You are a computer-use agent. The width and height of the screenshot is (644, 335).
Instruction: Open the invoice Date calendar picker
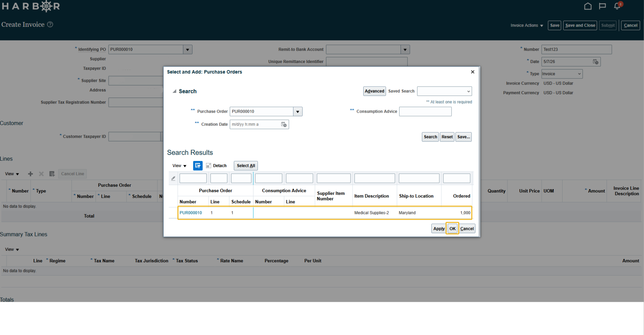595,62
